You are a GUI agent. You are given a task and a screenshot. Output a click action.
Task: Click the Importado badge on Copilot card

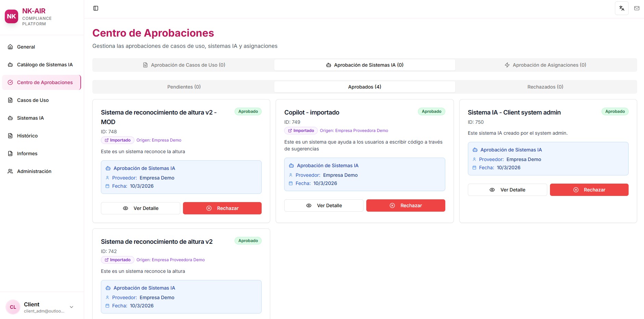[x=301, y=131]
